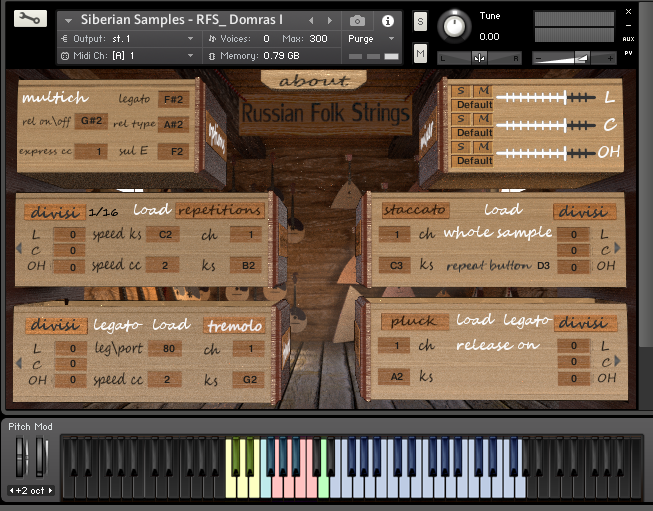Go to previous instrument arrow
This screenshot has width=653, height=511.
(311, 20)
